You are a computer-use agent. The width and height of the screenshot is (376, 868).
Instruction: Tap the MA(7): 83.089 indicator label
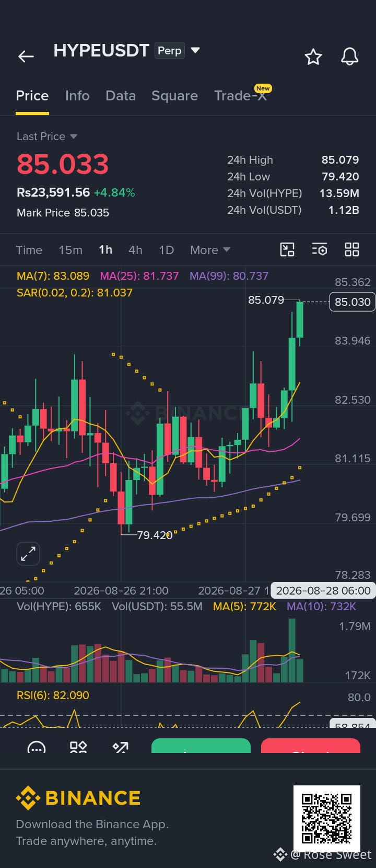pos(53,276)
